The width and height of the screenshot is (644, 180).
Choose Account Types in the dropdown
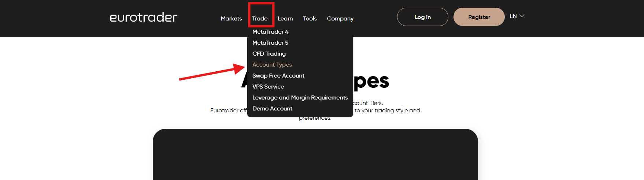[x=272, y=65]
